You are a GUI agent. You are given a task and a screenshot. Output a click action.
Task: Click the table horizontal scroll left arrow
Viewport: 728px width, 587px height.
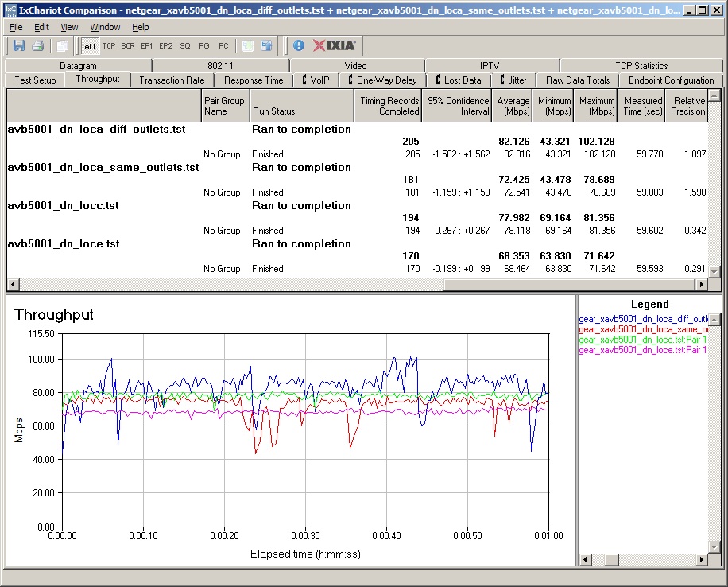pos(13,284)
